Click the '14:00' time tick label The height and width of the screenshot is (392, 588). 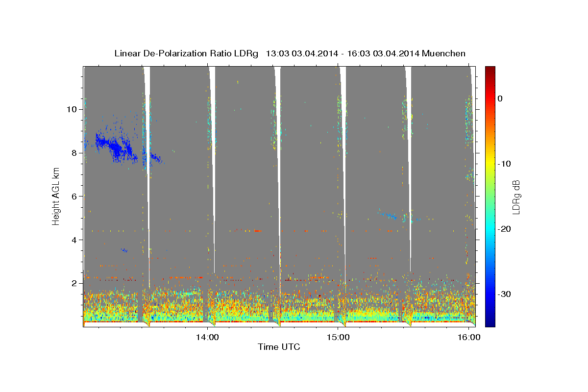tap(207, 337)
